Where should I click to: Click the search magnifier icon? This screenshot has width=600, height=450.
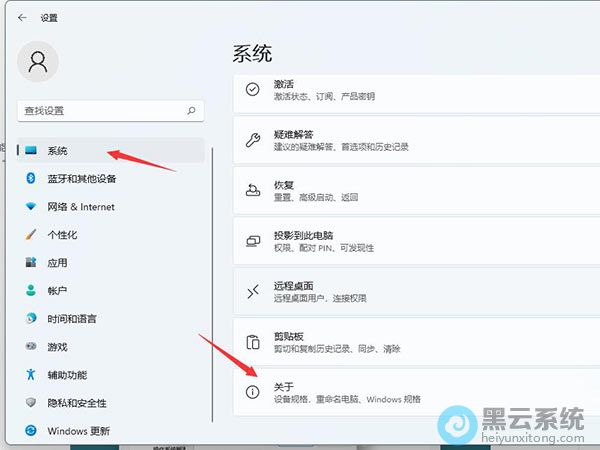pos(191,110)
